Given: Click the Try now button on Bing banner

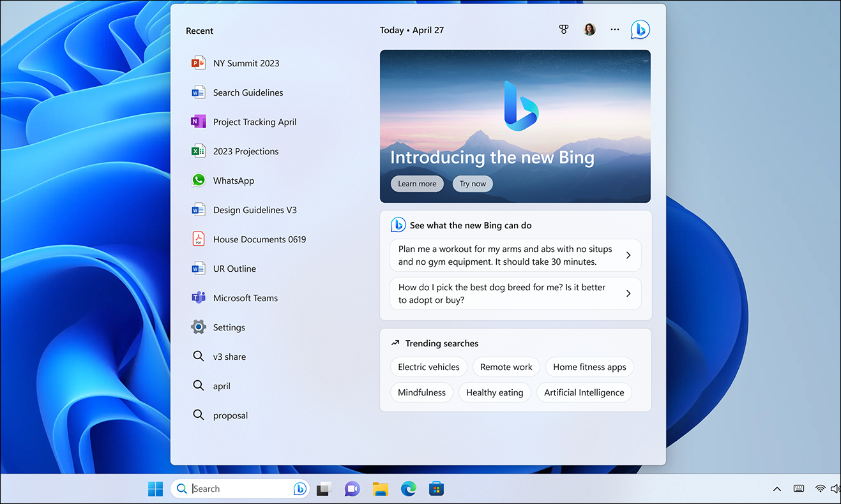Looking at the screenshot, I should point(473,184).
